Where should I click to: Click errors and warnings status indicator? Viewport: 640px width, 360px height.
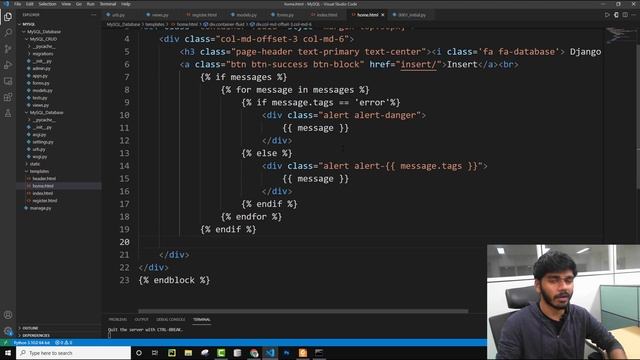pyautogui.click(x=63, y=342)
